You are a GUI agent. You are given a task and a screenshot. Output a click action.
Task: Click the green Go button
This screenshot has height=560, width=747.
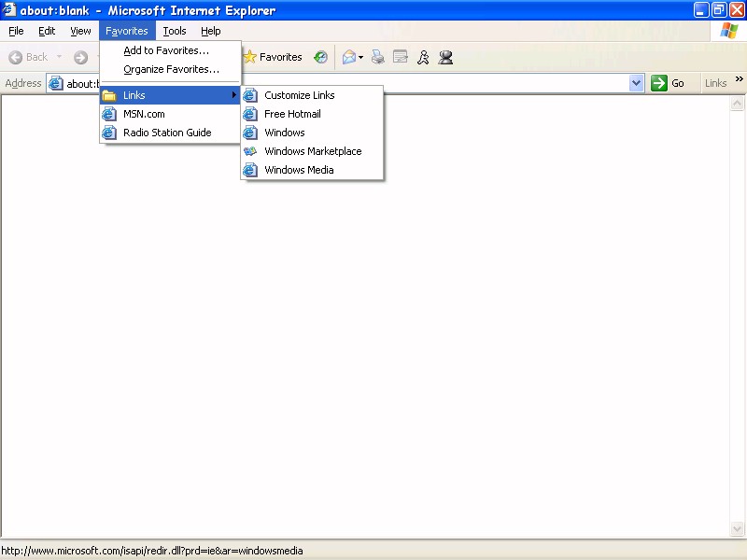(x=669, y=83)
